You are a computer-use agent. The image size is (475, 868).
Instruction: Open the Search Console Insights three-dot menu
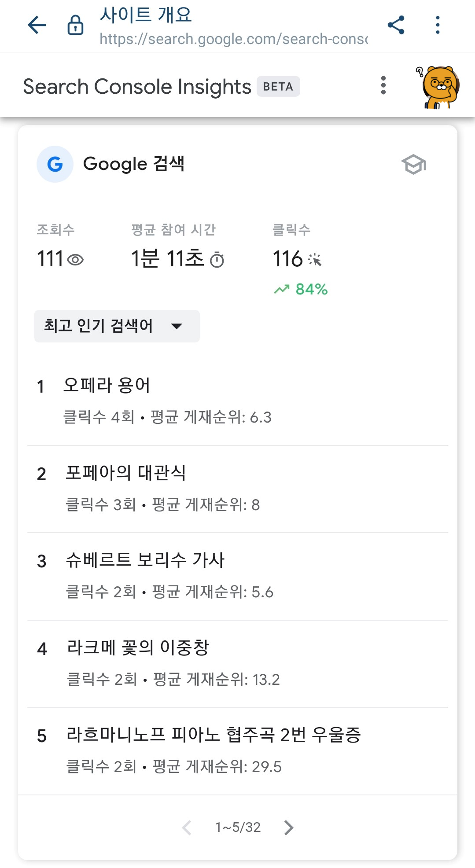point(383,85)
